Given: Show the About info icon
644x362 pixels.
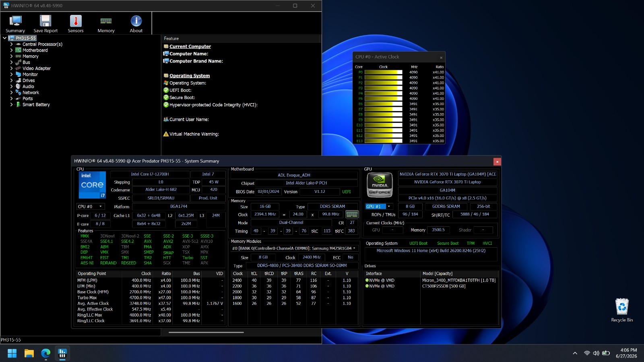Looking at the screenshot, I should point(136,24).
